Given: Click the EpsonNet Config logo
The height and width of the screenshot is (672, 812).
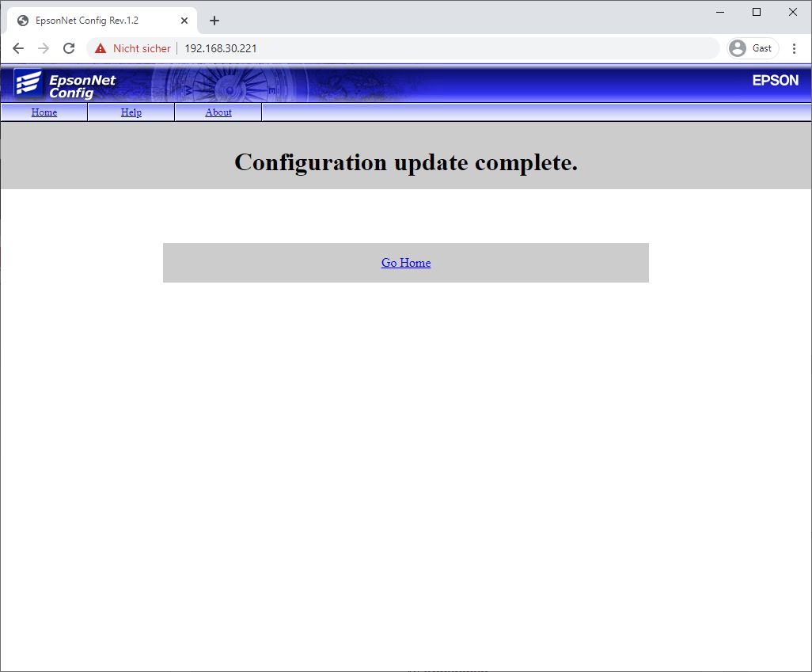Looking at the screenshot, I should click(x=65, y=84).
